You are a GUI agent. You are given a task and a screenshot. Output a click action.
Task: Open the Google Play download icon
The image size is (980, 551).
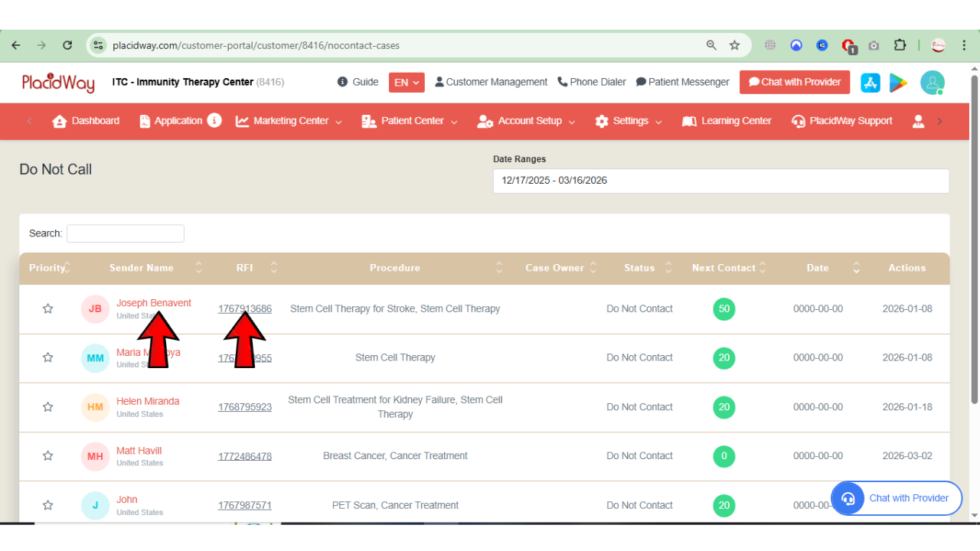tap(898, 83)
